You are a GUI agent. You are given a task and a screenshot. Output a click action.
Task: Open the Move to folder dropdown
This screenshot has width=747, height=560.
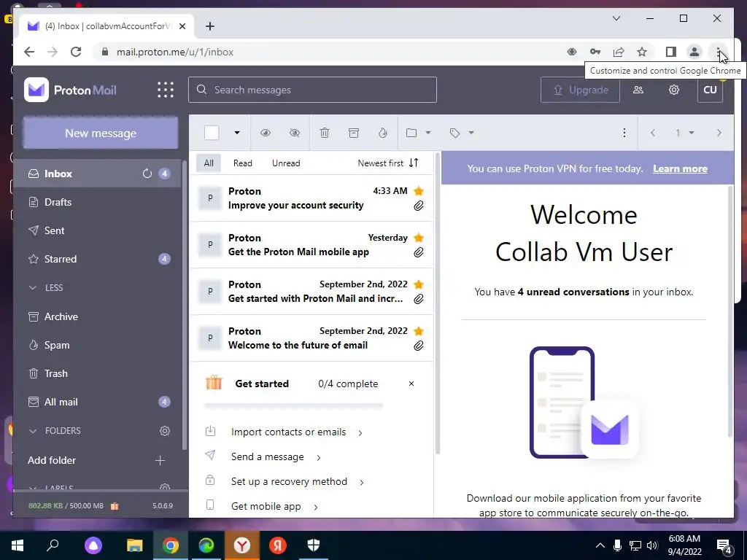coord(418,133)
